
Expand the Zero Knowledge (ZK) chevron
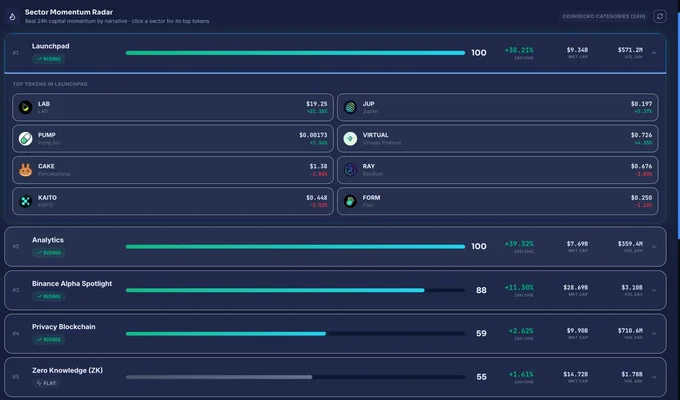pos(654,377)
